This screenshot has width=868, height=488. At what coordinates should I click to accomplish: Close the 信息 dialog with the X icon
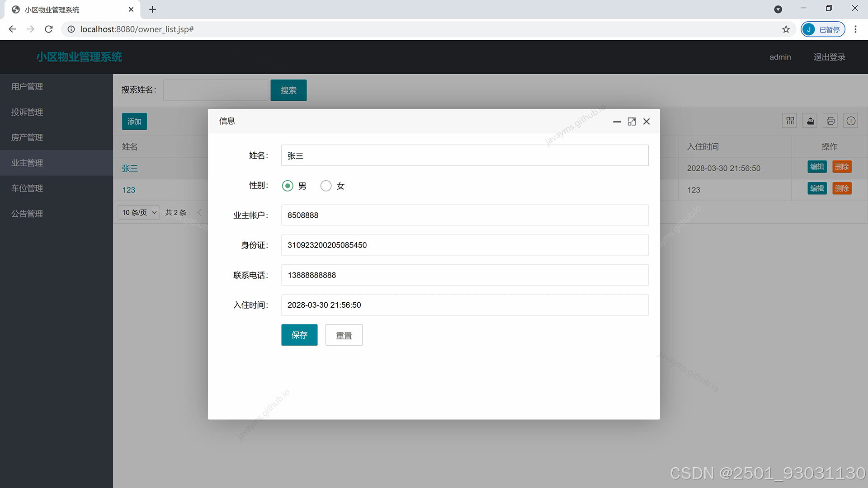click(646, 122)
